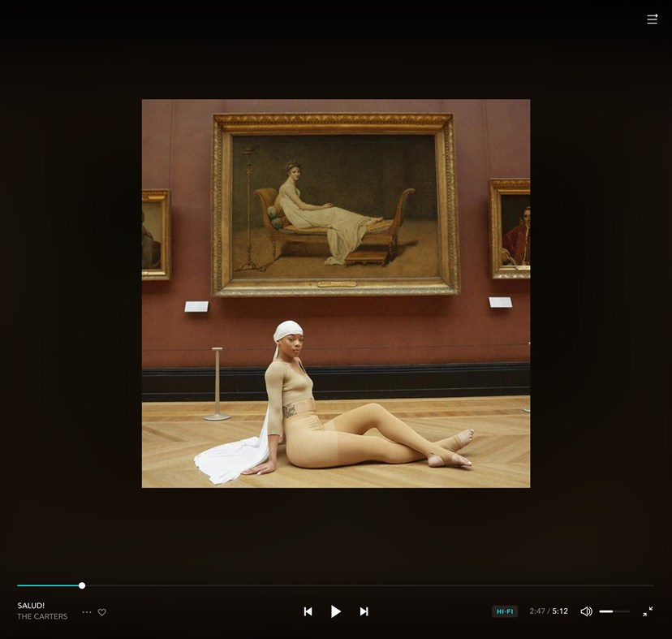Toggle the heart to like SALUD!
The height and width of the screenshot is (639, 672).
[x=101, y=612]
